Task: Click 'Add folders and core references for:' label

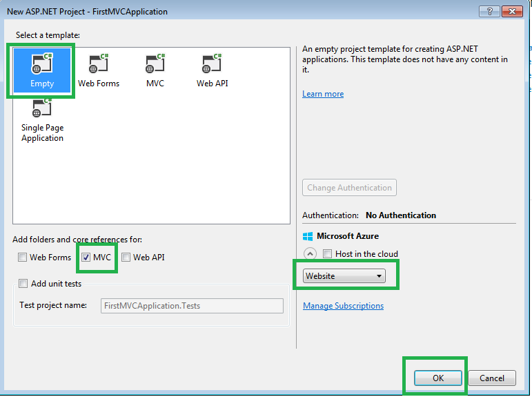Action: pos(77,240)
